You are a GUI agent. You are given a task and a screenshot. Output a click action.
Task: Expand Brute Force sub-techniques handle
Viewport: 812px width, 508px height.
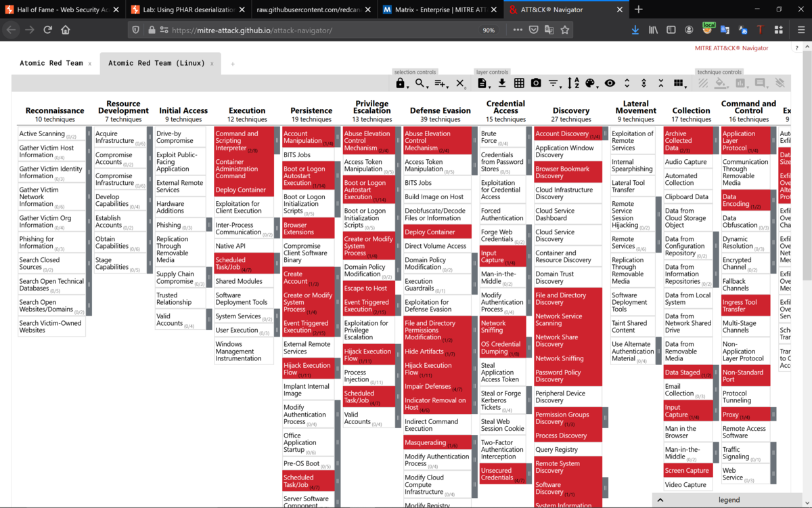pos(530,137)
